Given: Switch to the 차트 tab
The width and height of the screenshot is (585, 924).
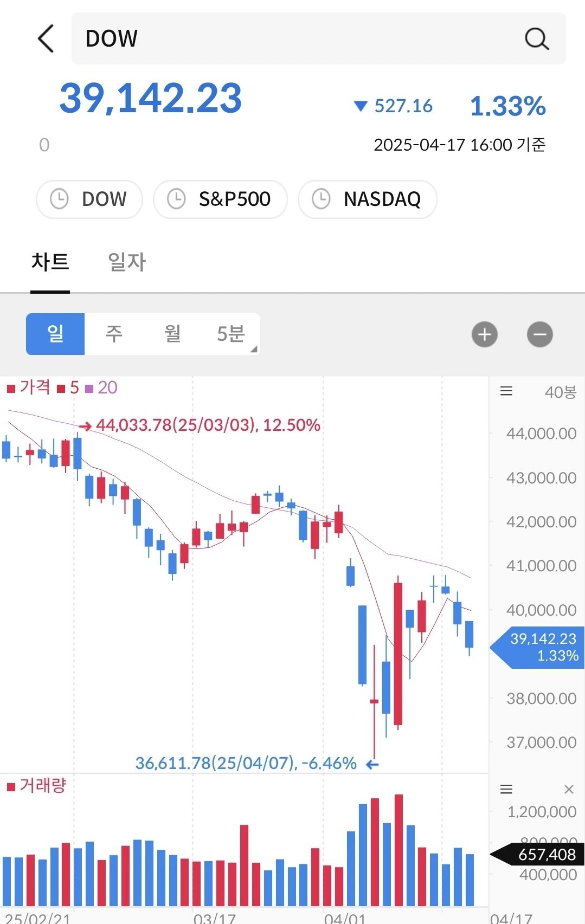Looking at the screenshot, I should (50, 262).
